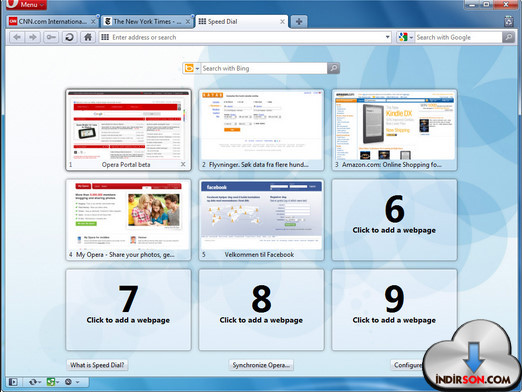Go back with the Back arrow button
Screen dimensions: 522x392
tap(17, 37)
